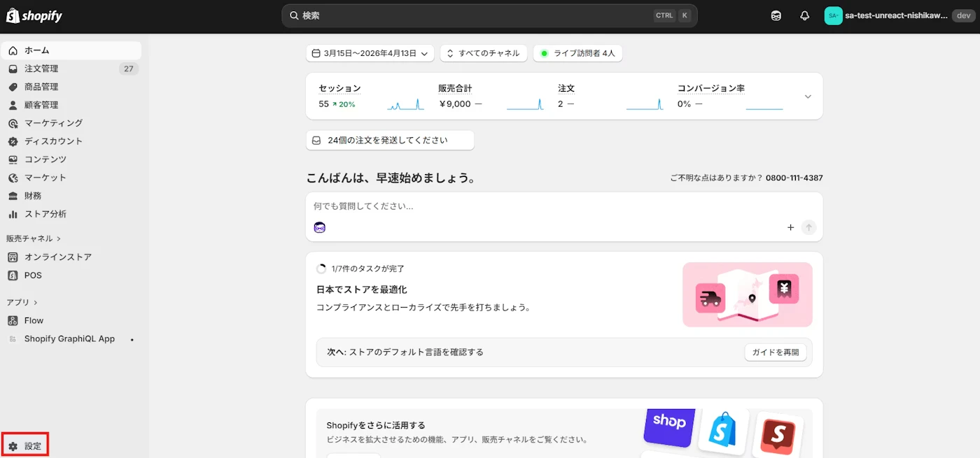This screenshot has width=980, height=458.
Task: Click the Shopify logo in the header
Action: [34, 15]
